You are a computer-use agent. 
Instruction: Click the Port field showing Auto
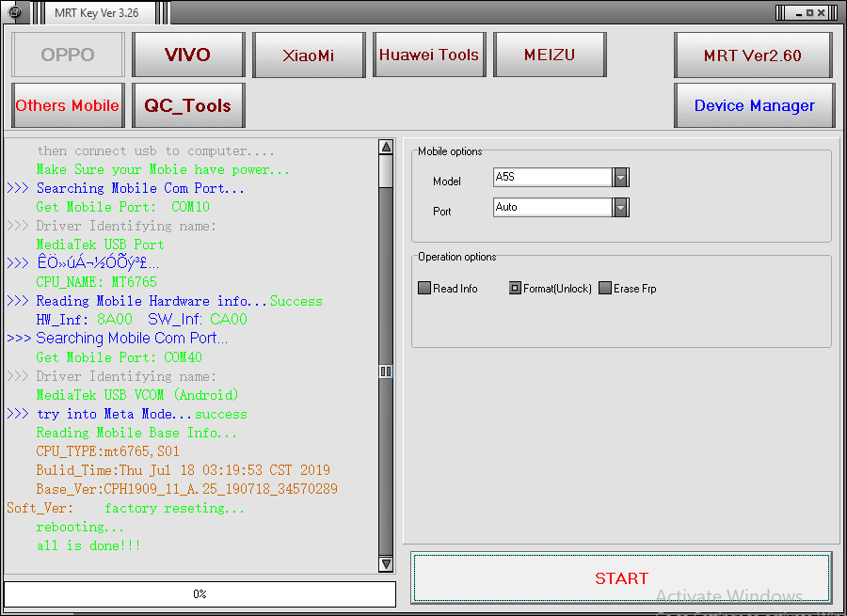point(552,207)
